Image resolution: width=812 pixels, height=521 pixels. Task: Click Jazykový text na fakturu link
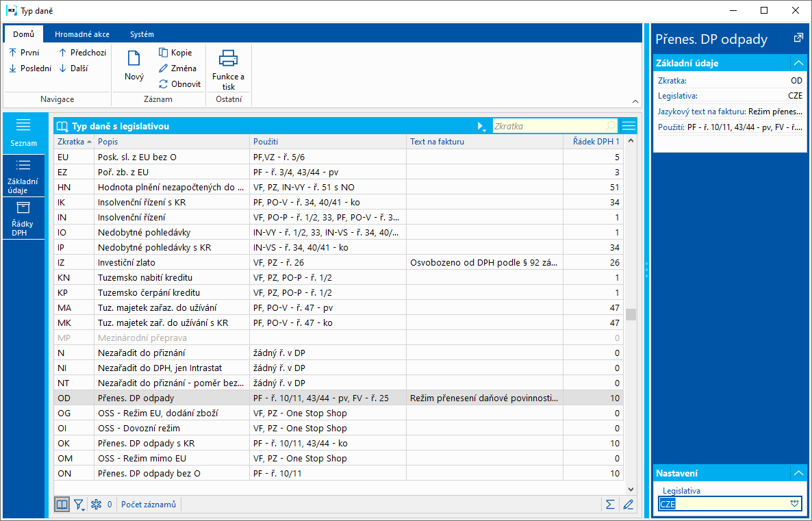pyautogui.click(x=702, y=112)
